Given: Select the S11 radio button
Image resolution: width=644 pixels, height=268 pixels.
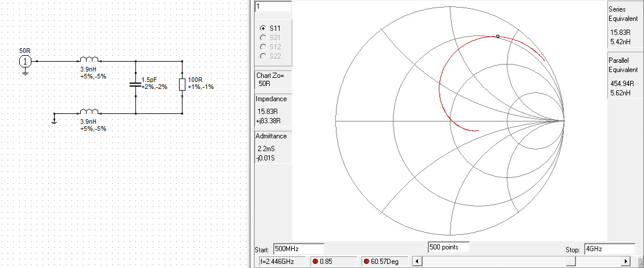Looking at the screenshot, I should [263, 28].
